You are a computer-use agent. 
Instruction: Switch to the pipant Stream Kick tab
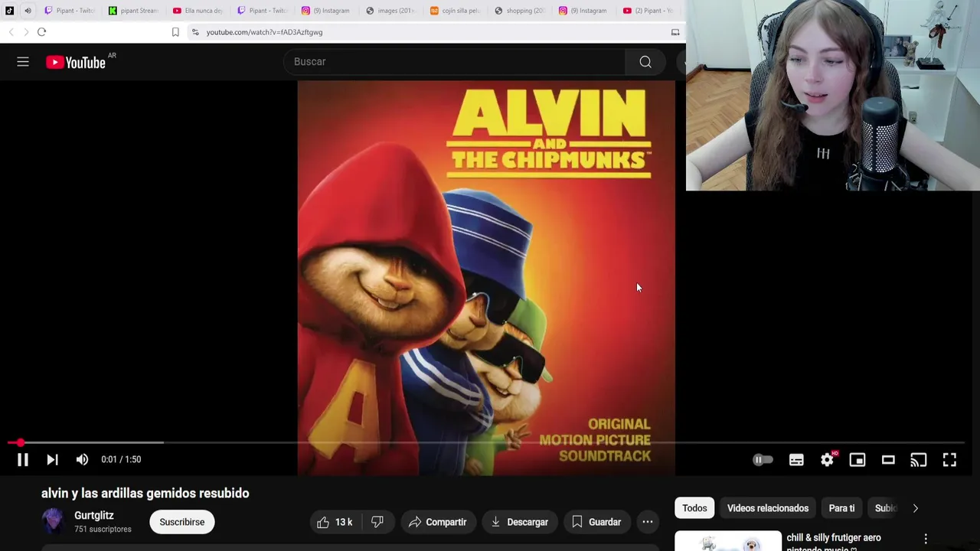click(x=134, y=11)
